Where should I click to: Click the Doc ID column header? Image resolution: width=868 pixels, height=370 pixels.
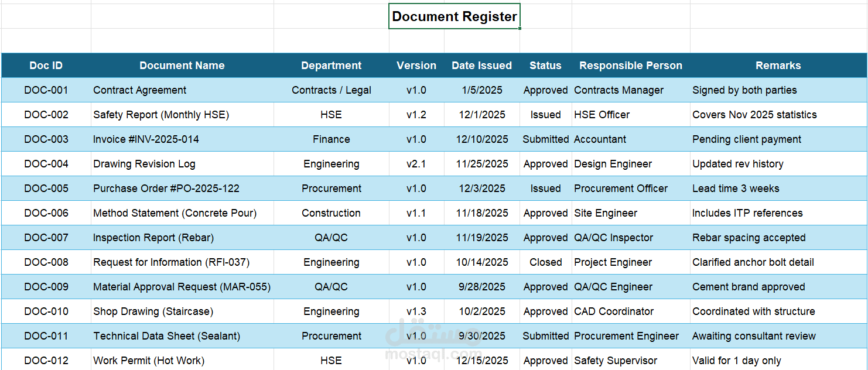tap(46, 66)
